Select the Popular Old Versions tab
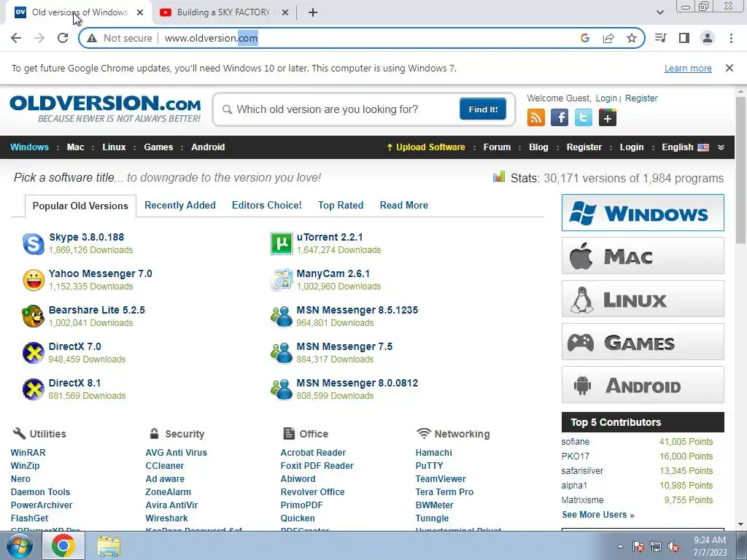This screenshot has width=747, height=560. point(80,206)
